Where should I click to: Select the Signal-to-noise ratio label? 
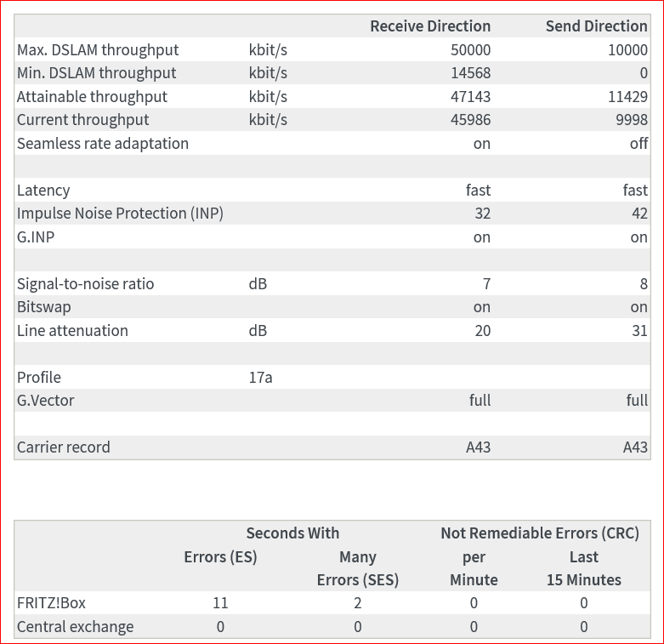[86, 284]
